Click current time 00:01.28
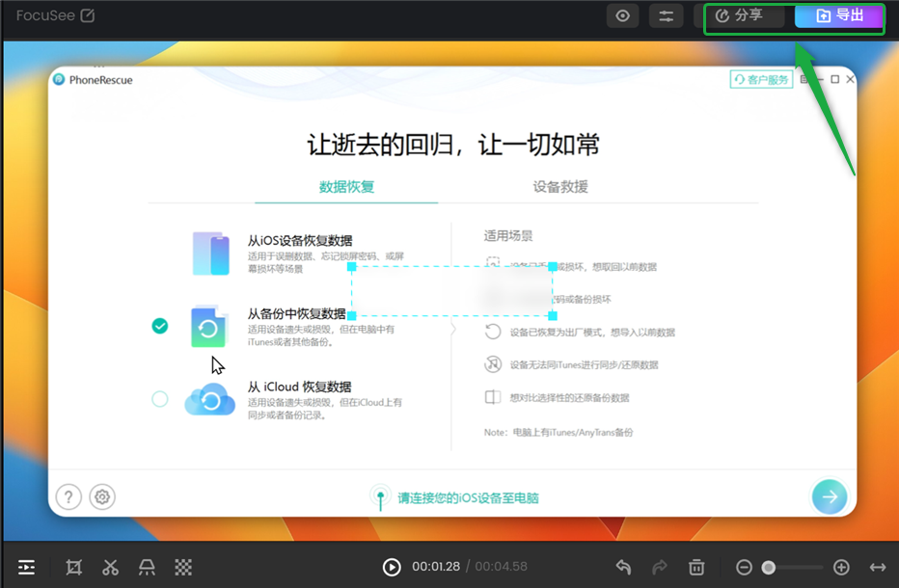Viewport: 899px width, 588px height. click(436, 567)
